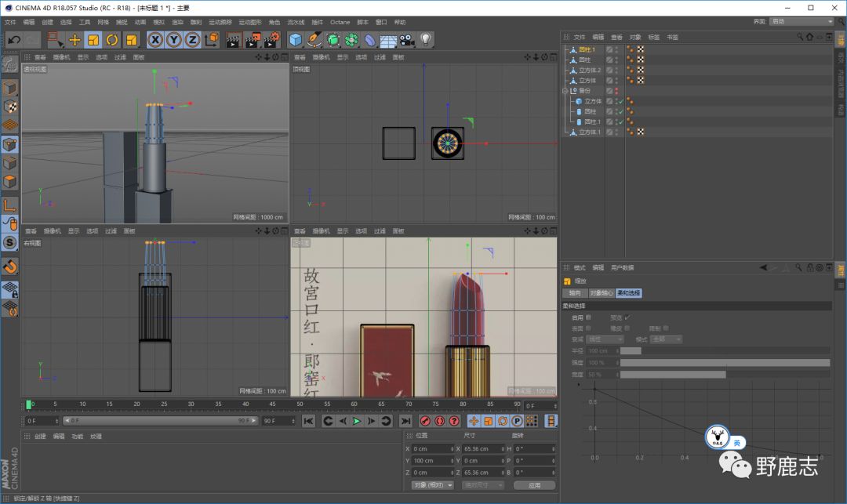Collapse the 备份 group in object tree
The image size is (847, 504).
[x=565, y=91]
